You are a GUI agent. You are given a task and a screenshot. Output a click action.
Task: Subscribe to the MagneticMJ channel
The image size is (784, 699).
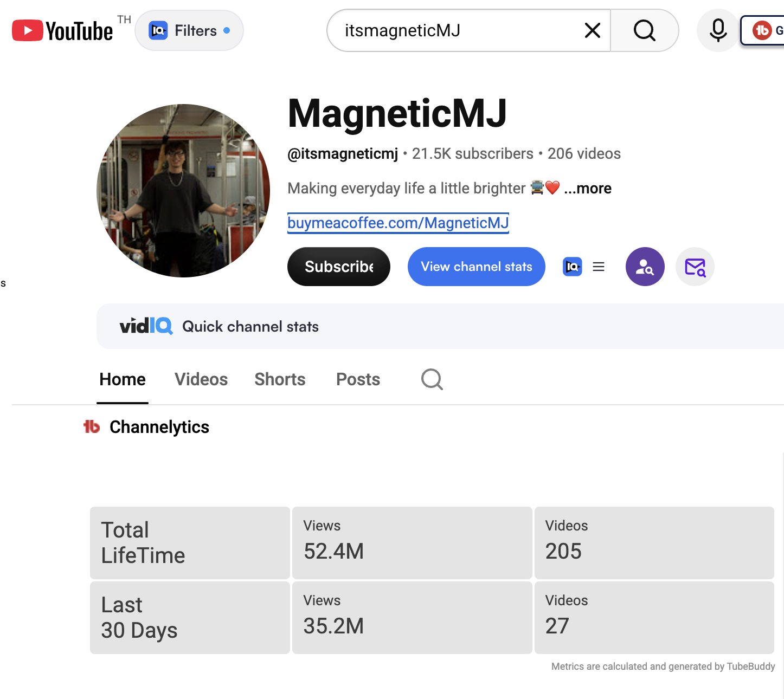(339, 267)
